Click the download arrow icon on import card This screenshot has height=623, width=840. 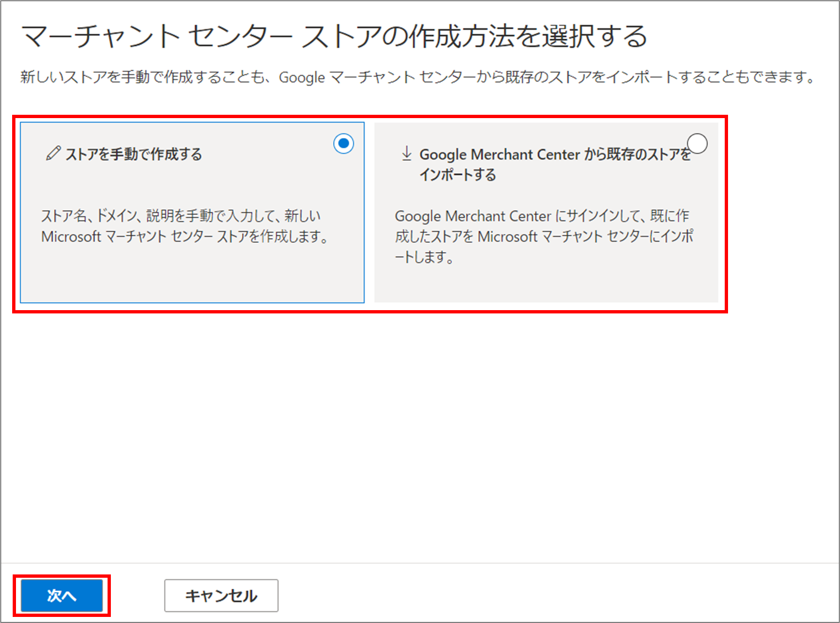click(406, 153)
